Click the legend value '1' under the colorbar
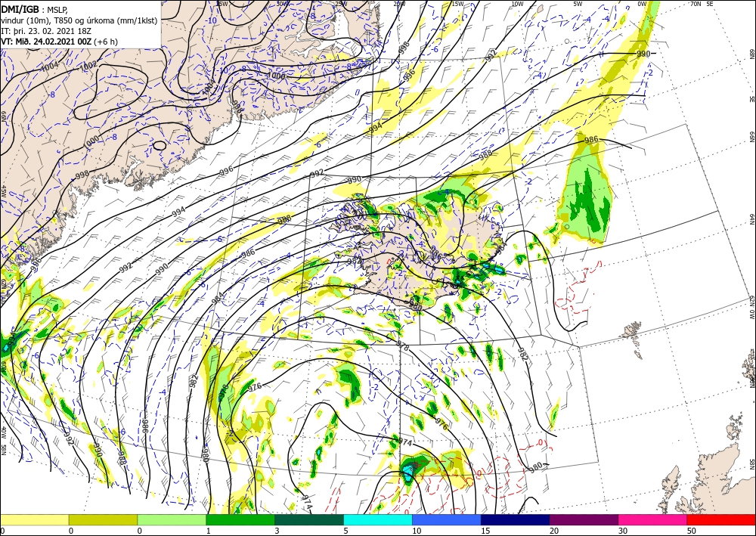Viewport: 756px width, 536px height. [208, 531]
